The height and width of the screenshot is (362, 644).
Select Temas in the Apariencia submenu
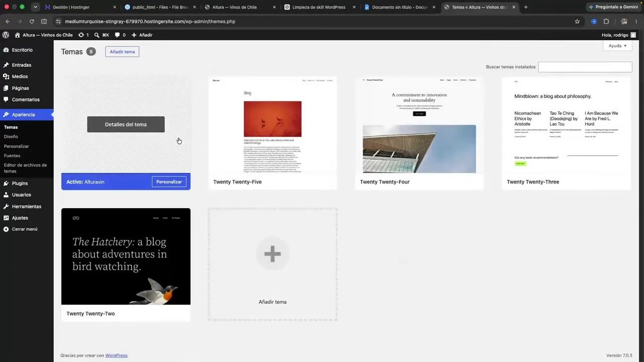11,127
